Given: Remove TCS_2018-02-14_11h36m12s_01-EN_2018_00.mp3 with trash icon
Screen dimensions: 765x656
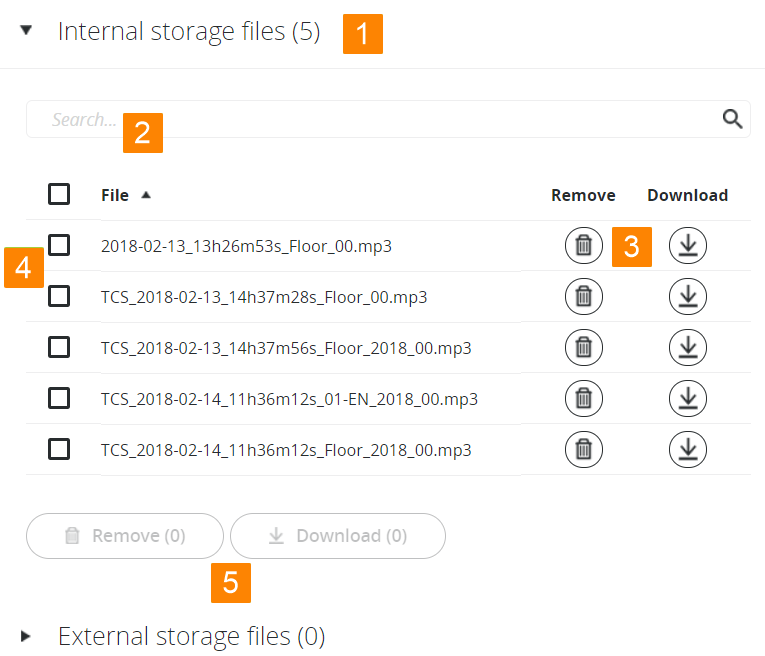Looking at the screenshot, I should [584, 398].
